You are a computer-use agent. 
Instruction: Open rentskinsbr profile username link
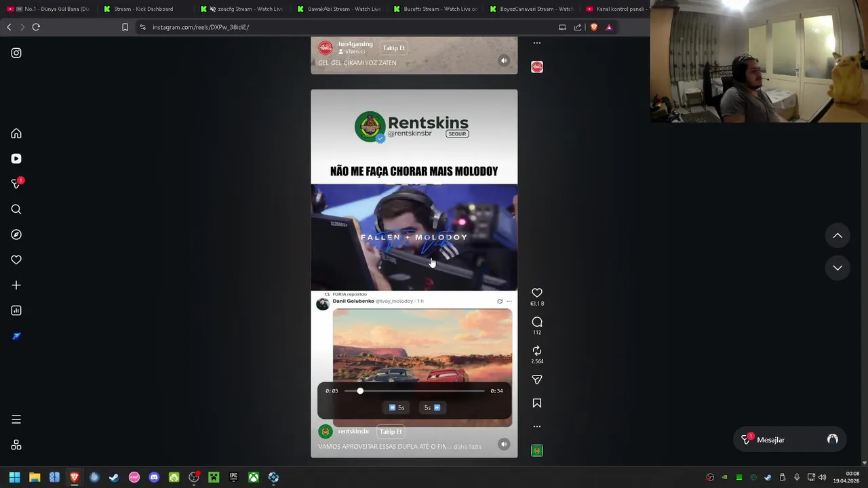click(x=353, y=432)
